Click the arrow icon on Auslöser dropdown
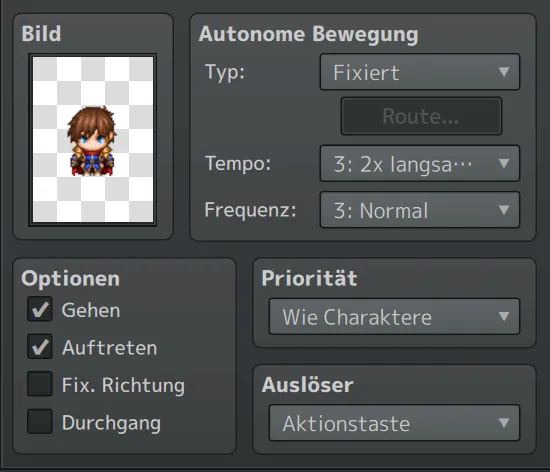 coord(504,423)
